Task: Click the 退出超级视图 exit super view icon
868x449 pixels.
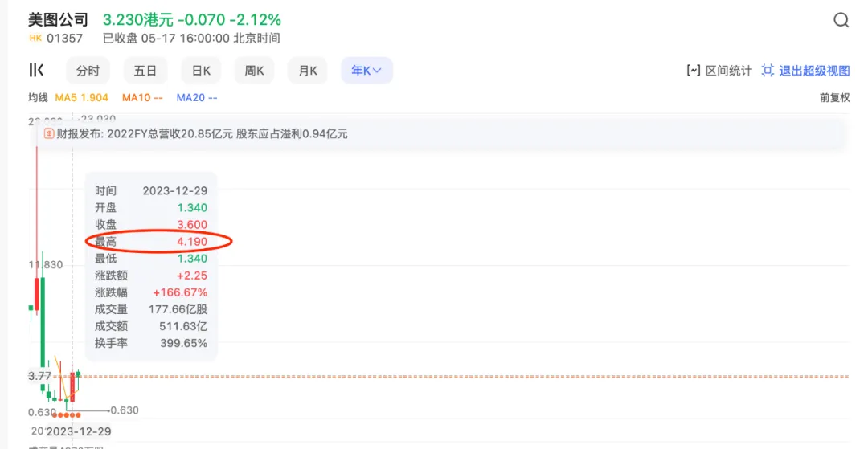Action: tap(768, 70)
